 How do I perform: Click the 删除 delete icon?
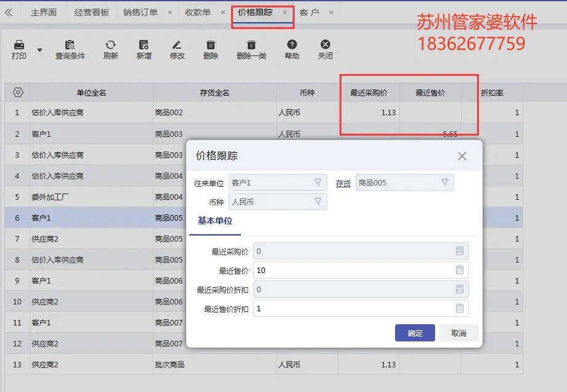211,46
